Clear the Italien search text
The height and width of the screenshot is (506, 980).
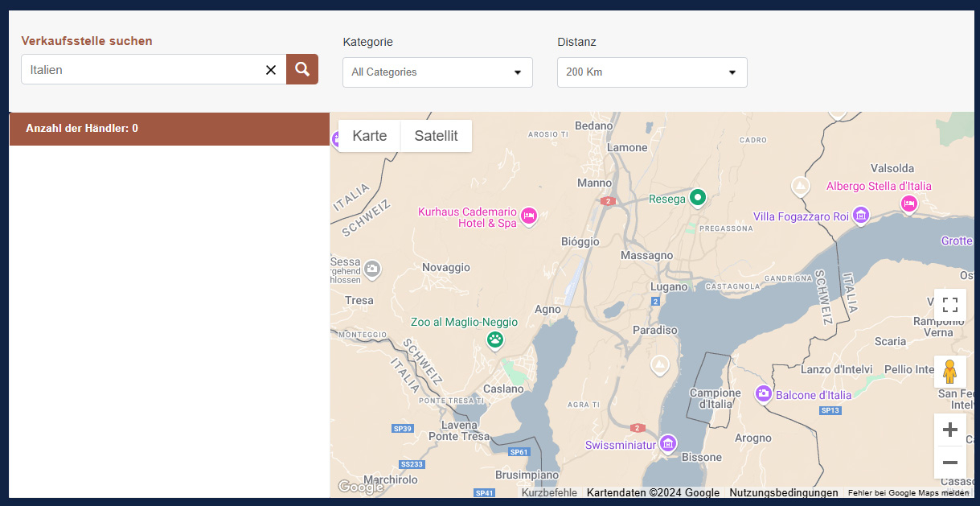click(x=271, y=70)
